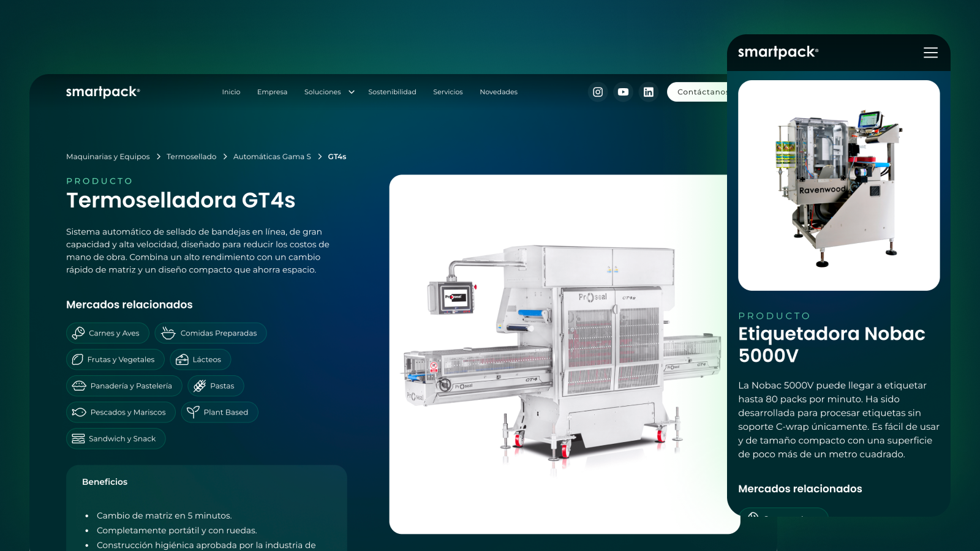Viewport: 980px width, 551px height.
Task: Click the smartpack logo in desktop header
Action: [x=103, y=92]
